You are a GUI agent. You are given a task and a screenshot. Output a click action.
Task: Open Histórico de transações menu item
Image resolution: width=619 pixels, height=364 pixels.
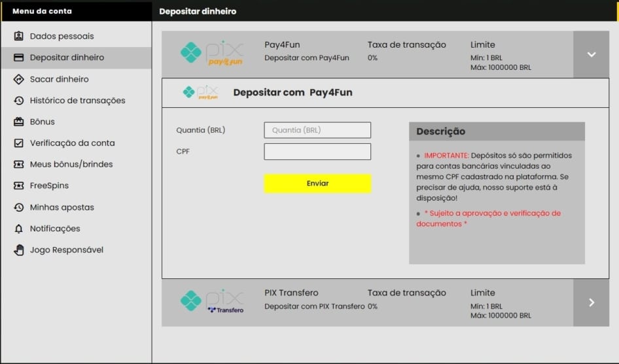[77, 101]
